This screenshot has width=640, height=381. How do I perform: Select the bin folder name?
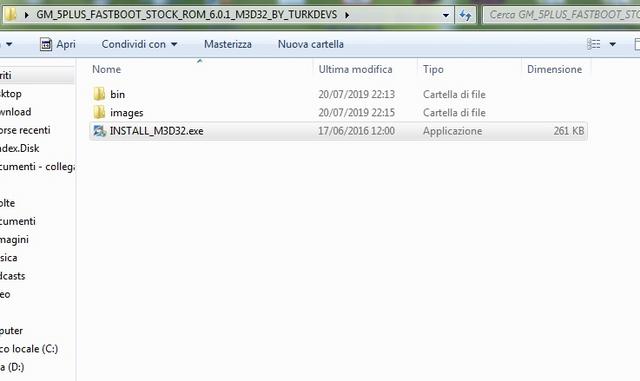[118, 94]
